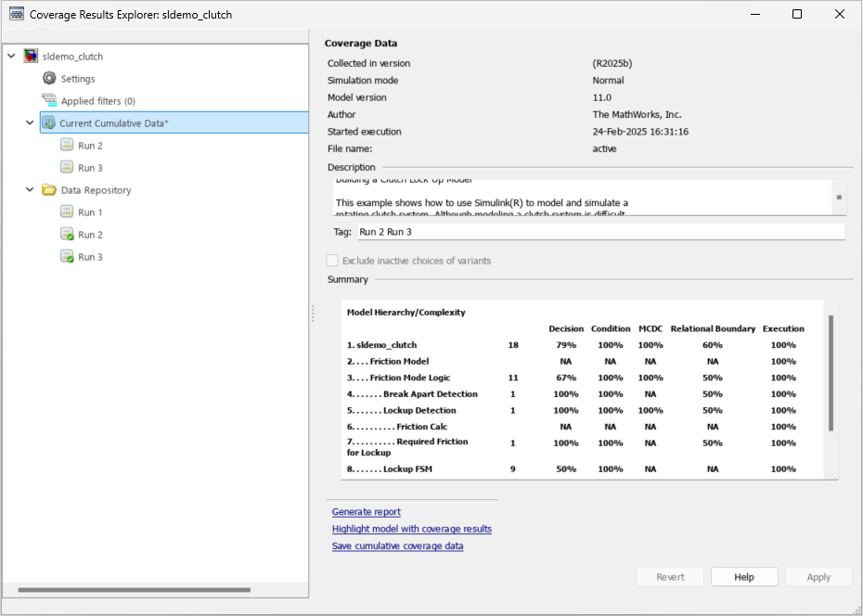863x616 pixels.
Task: Open the Settings gear icon for sldemo_clutch
Action: pyautogui.click(x=51, y=78)
